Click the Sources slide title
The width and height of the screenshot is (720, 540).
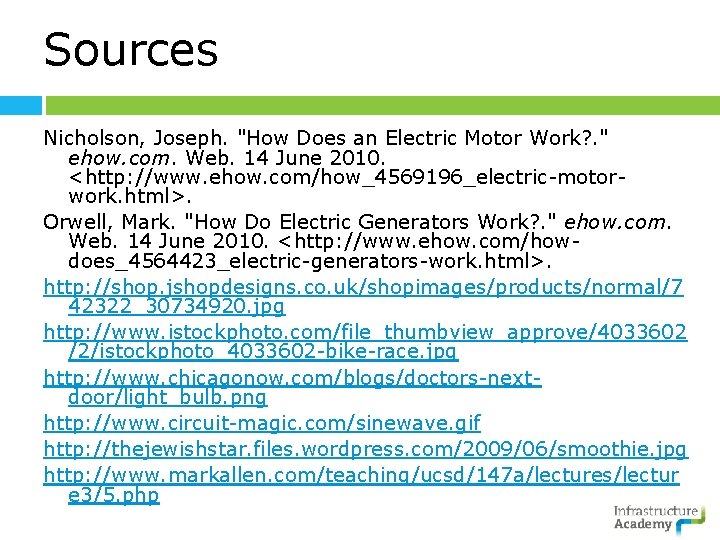(x=131, y=50)
